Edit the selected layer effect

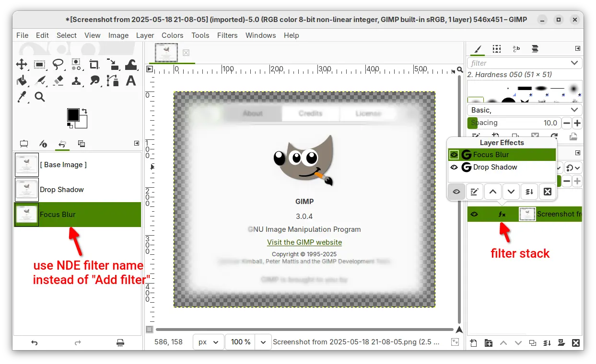click(474, 192)
